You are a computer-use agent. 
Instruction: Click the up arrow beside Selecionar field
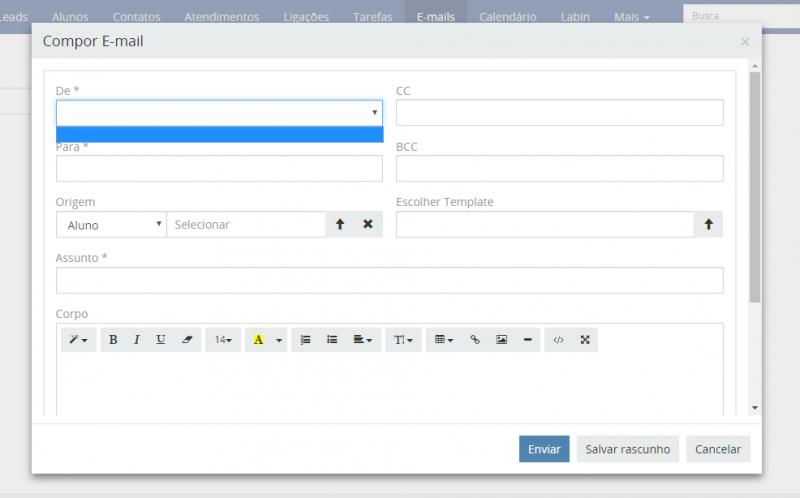coord(340,225)
